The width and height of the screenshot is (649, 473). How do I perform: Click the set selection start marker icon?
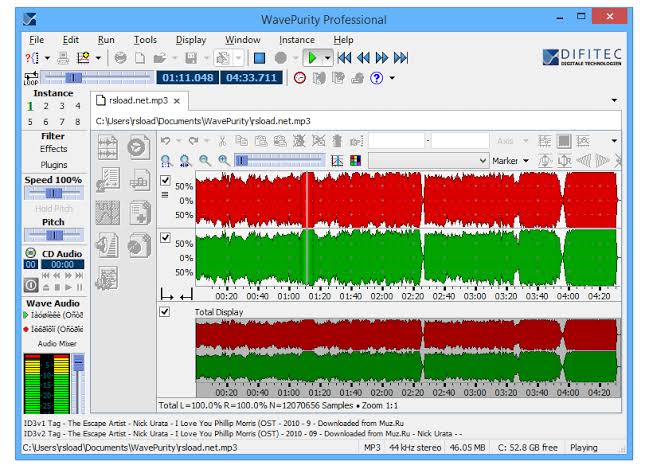pos(166,295)
